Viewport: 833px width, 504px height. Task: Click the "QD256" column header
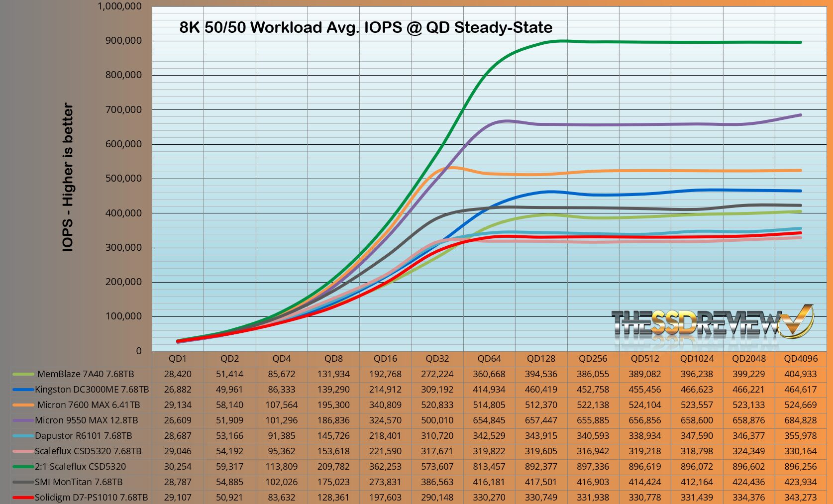(593, 359)
